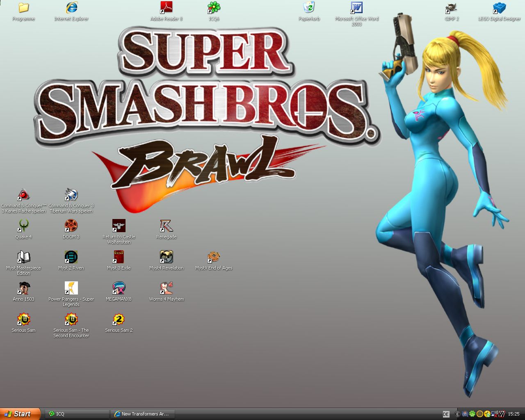
Task: Click the Worms 4 Mayhem shortcut
Action: [166, 288]
